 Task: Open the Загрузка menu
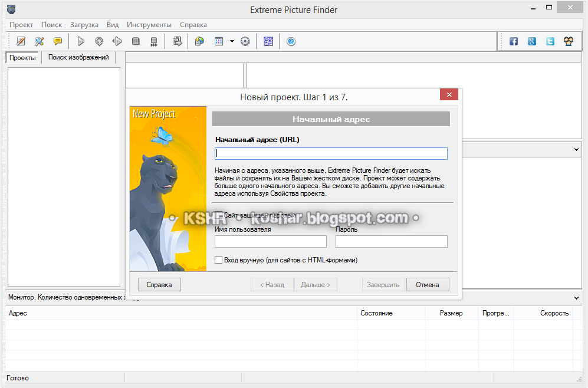[x=84, y=25]
